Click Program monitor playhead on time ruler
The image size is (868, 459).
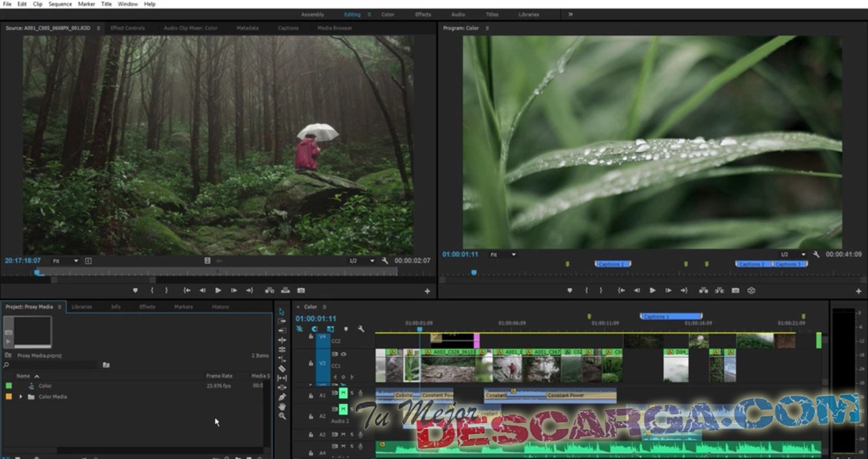[474, 273]
